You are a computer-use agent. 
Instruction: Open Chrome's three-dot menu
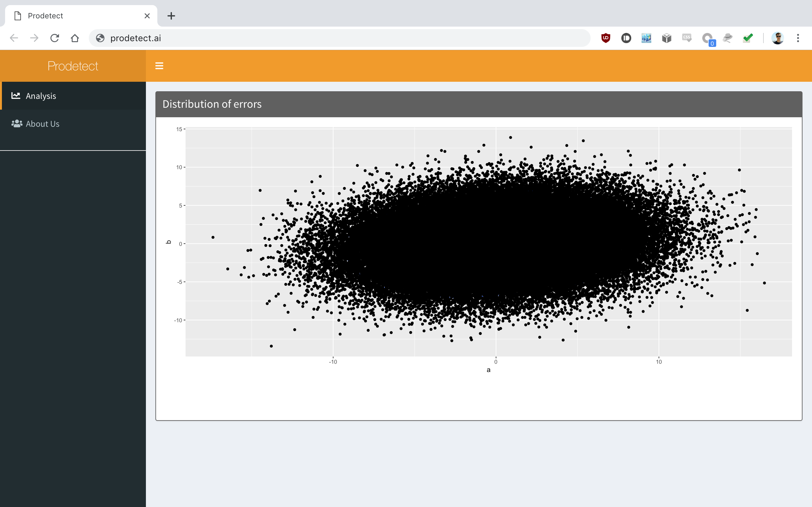tap(798, 38)
